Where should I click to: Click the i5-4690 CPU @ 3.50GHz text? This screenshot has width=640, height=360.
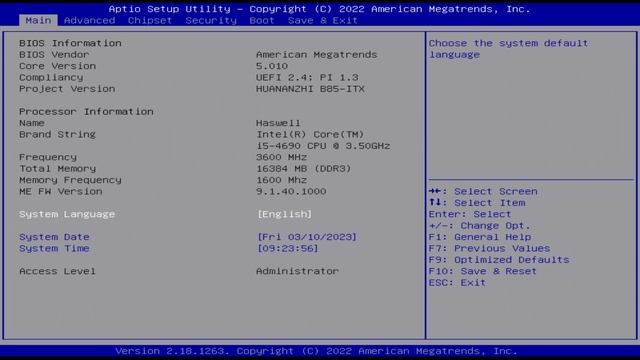pos(323,146)
